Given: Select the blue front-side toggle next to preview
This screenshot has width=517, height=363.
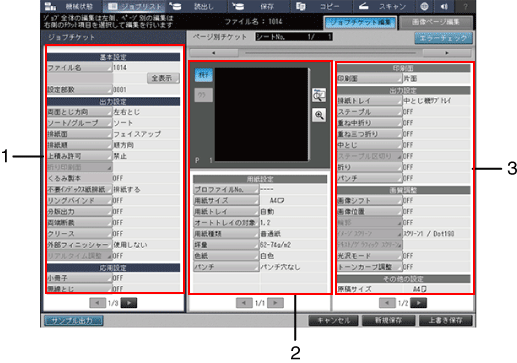Looking at the screenshot, I should pos(203,75).
